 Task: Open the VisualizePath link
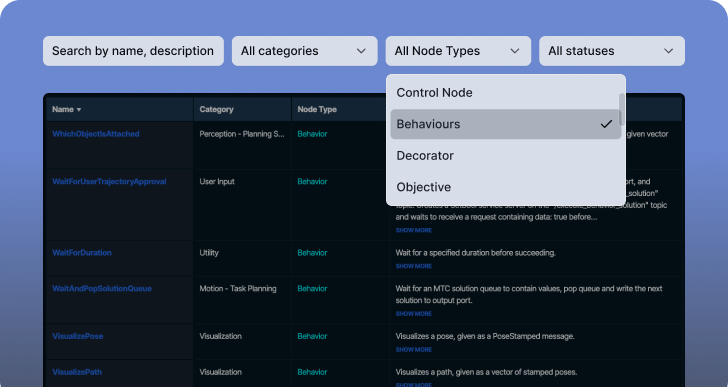77,372
